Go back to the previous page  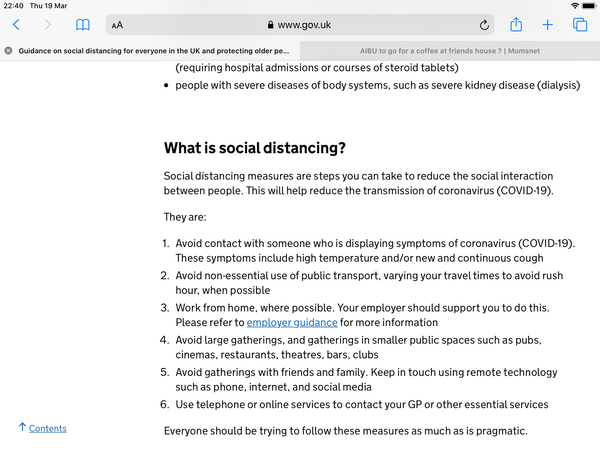point(16,25)
